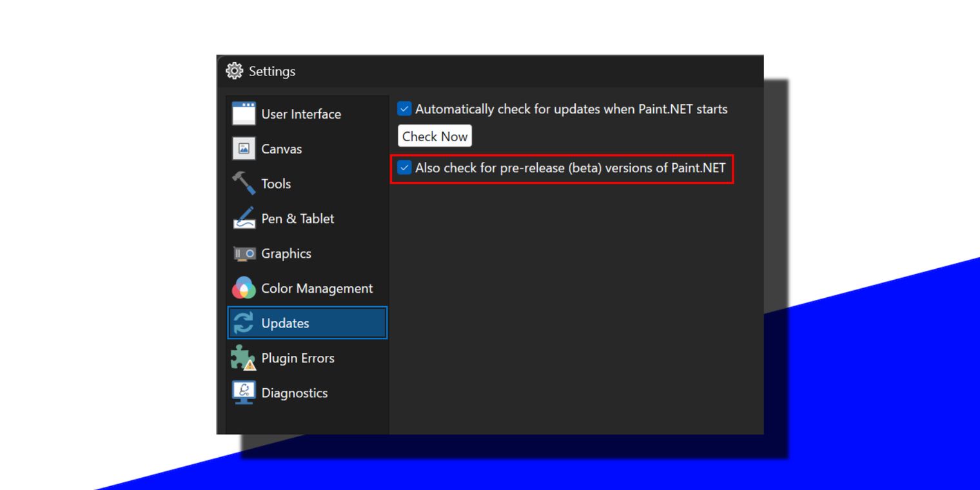Open Diagnostics settings label

[x=295, y=393]
